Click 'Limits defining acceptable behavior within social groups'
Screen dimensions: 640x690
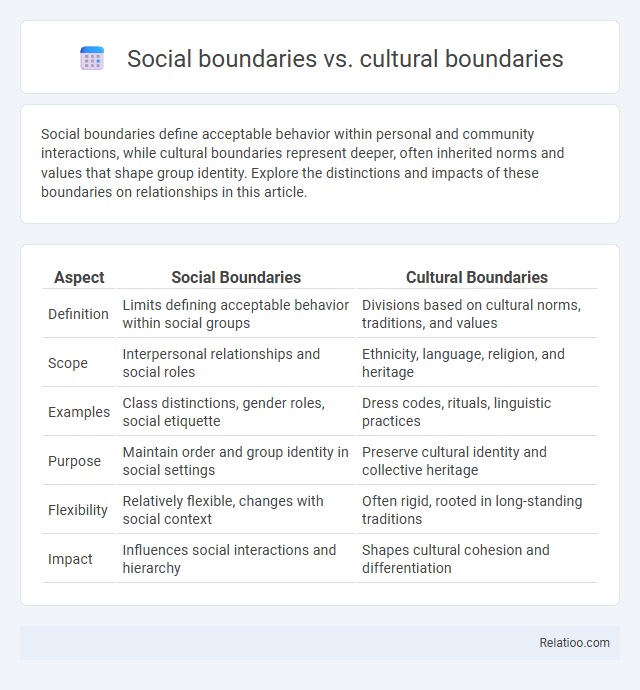point(235,314)
